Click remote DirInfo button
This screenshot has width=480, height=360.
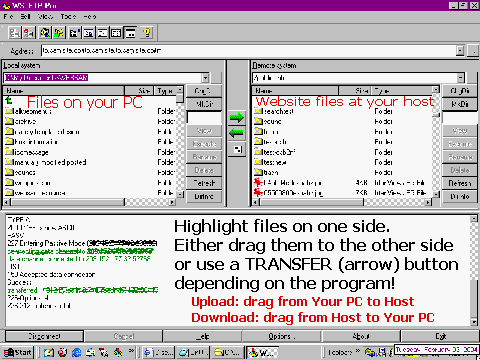pyautogui.click(x=460, y=196)
